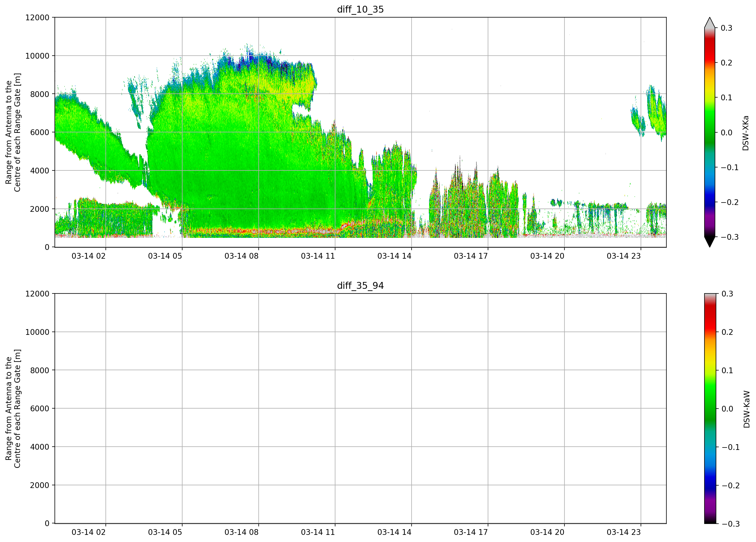Click the 03-14 02 tick label on top plot

point(88,256)
